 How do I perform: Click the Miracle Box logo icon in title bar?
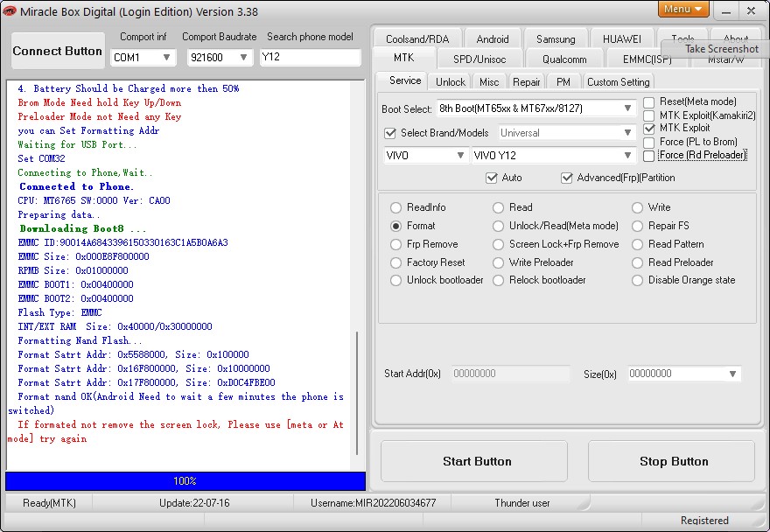coord(9,10)
